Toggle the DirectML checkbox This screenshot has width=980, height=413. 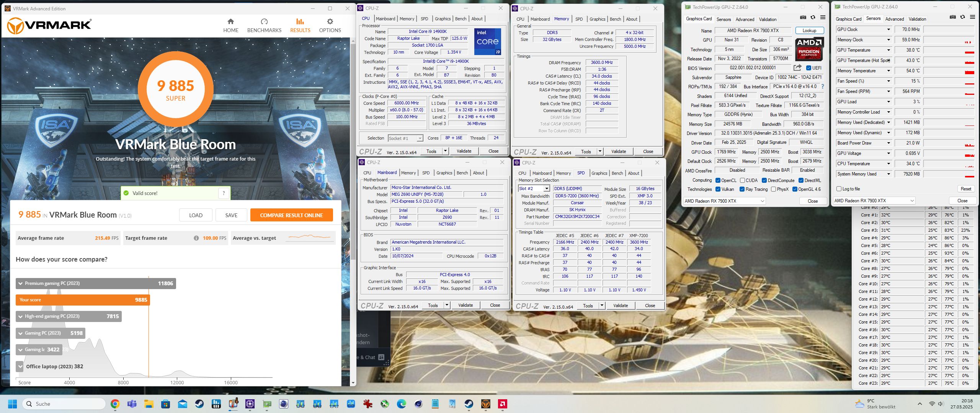tap(801, 180)
